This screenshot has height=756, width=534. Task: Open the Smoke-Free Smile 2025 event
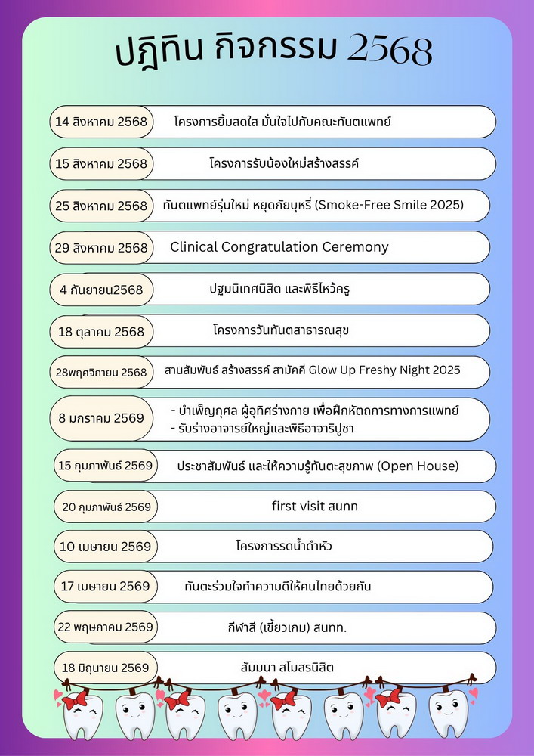pos(313,205)
